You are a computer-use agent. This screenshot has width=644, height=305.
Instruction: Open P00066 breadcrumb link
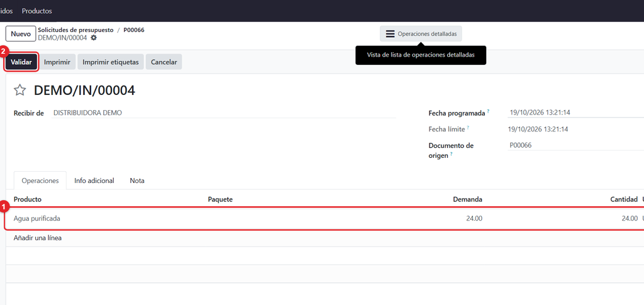coord(134,30)
